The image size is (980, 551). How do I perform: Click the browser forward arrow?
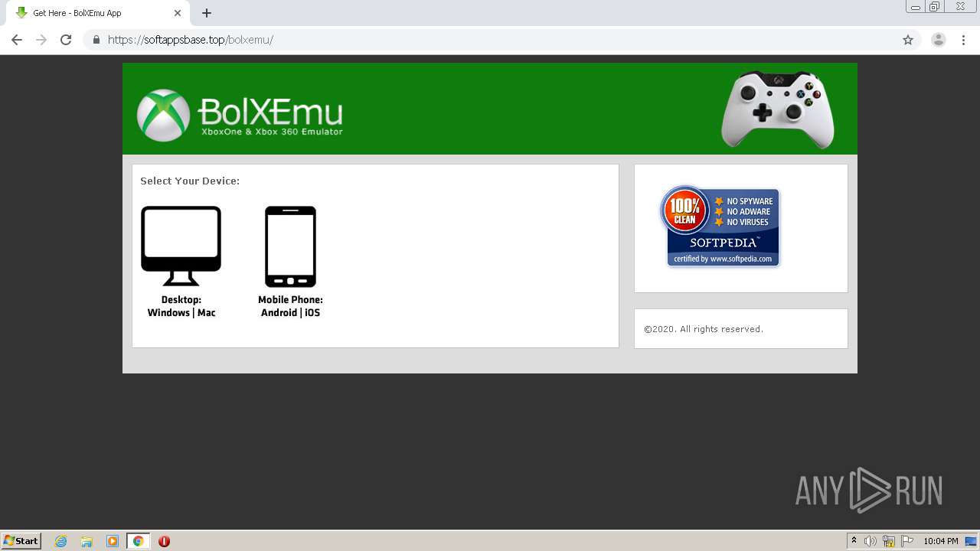coord(41,40)
